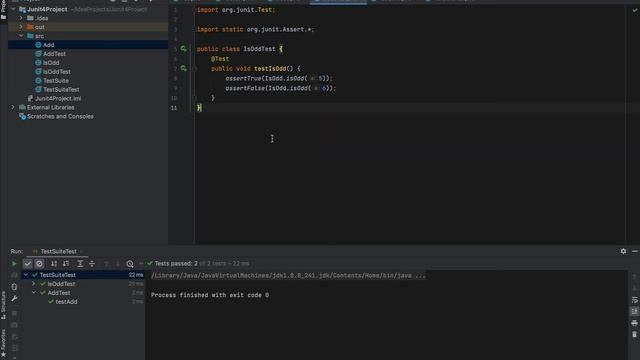Sort test results by duration
640x360 pixels.
[66, 264]
